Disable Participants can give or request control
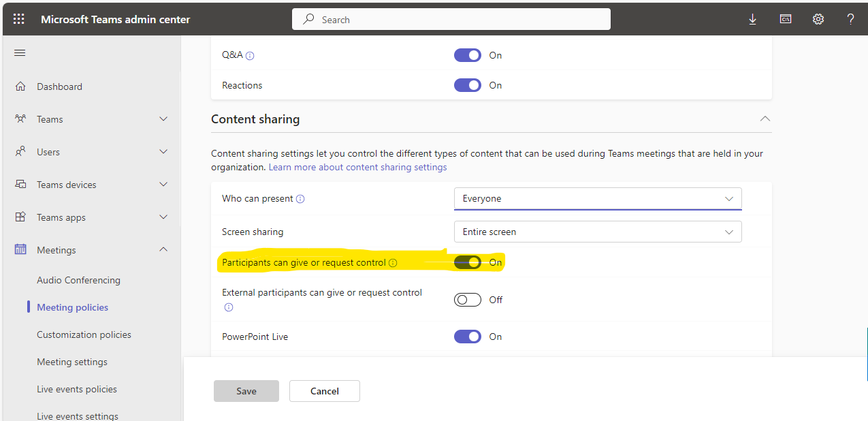Screen dimensions: 868x421 click(x=468, y=262)
